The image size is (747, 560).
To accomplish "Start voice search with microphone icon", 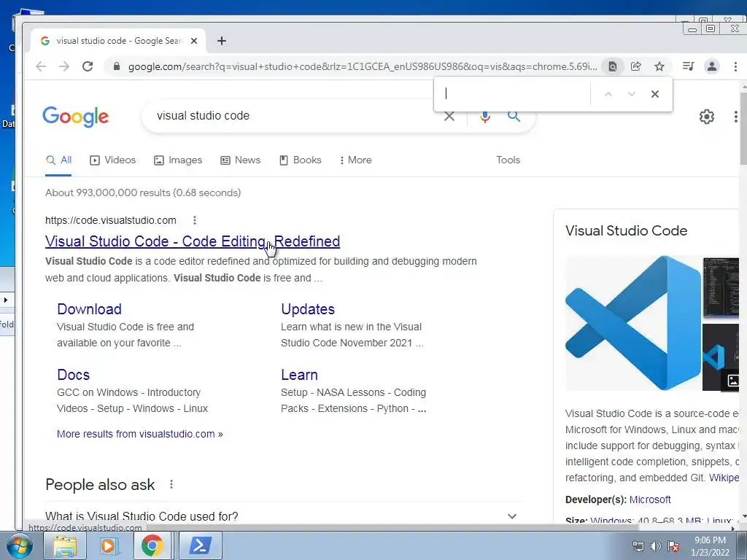I will pyautogui.click(x=485, y=117).
